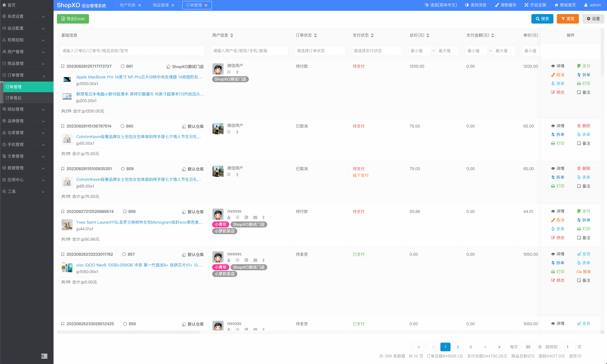This screenshot has height=364, width=607.
Task: Click the horizontal table scrollbar
Action: click(x=128, y=332)
